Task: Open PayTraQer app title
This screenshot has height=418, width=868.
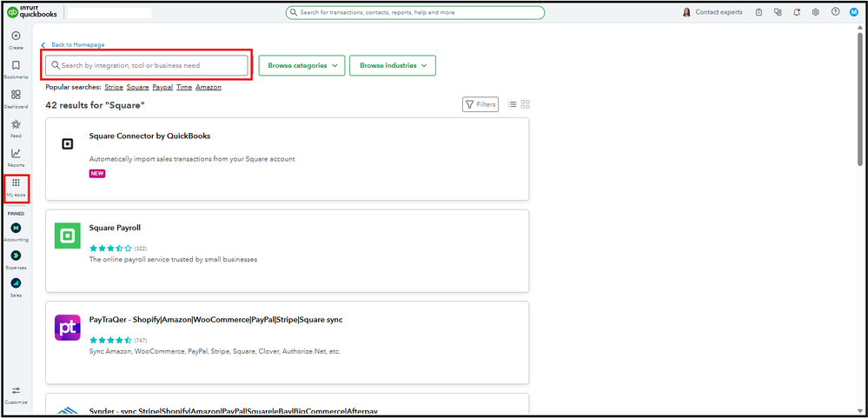Action: pyautogui.click(x=215, y=320)
